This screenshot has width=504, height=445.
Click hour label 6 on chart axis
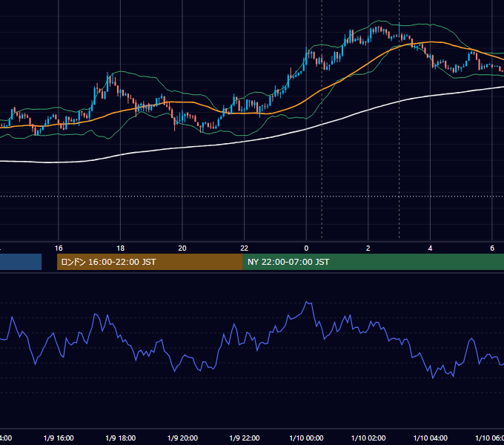(492, 248)
